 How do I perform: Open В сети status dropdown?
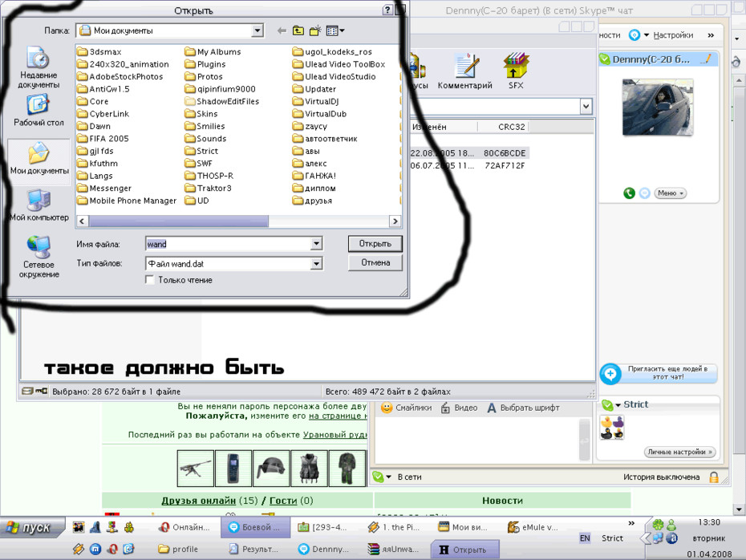397,477
